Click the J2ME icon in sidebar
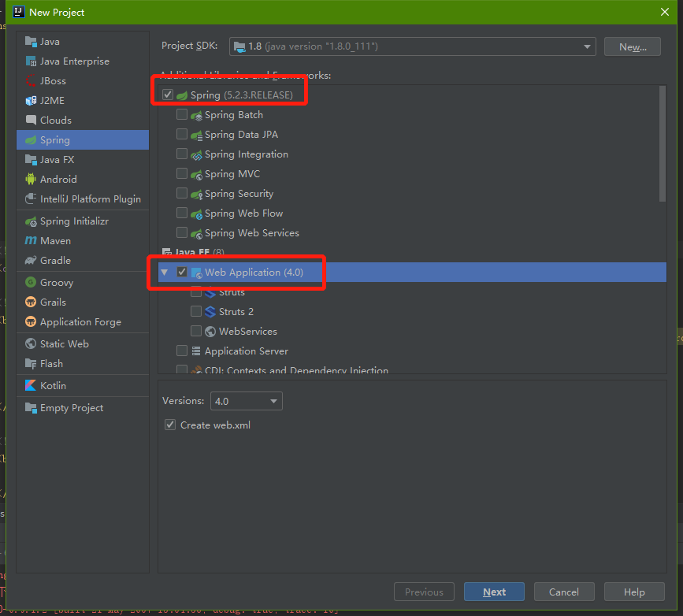This screenshot has width=683, height=616. [31, 101]
